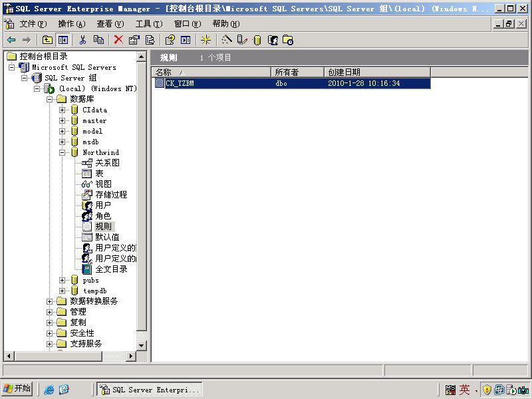
Task: Toggle the show/hide action pane icon
Action: (x=186, y=40)
